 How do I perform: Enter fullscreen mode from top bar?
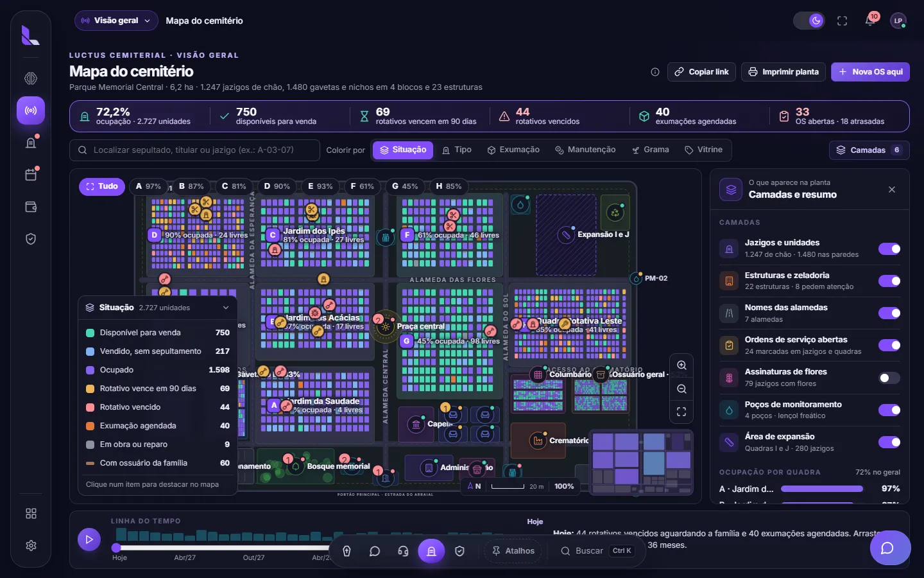(x=842, y=21)
